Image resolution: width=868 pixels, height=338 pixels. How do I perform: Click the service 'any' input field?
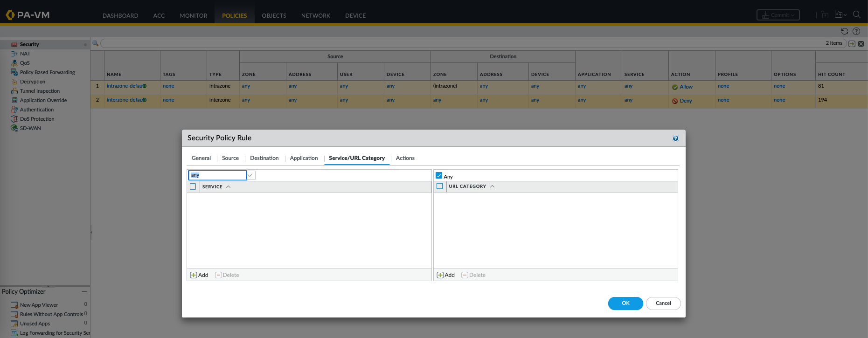[217, 175]
